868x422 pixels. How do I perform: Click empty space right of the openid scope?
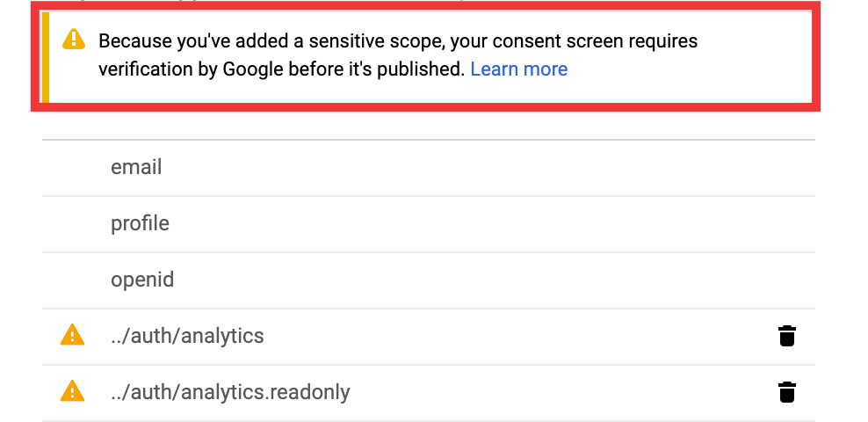pyautogui.click(x=483, y=280)
